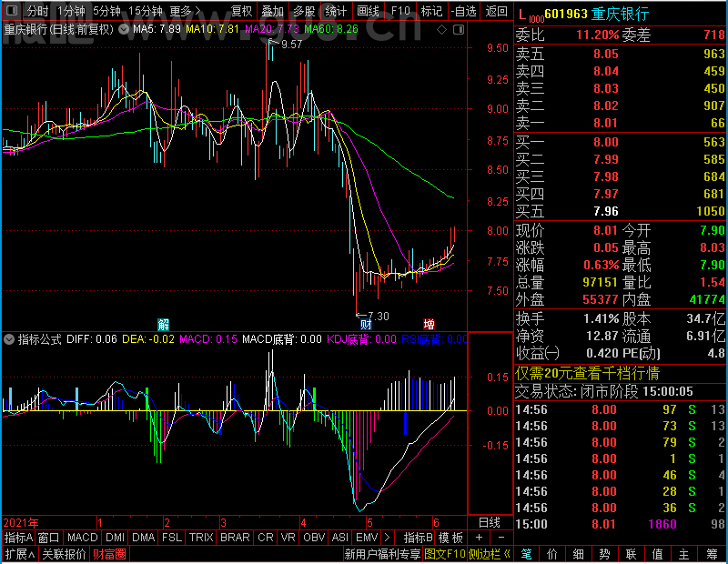Click the 财 marker on the chart
This screenshot has width=728, height=564.
(x=366, y=324)
